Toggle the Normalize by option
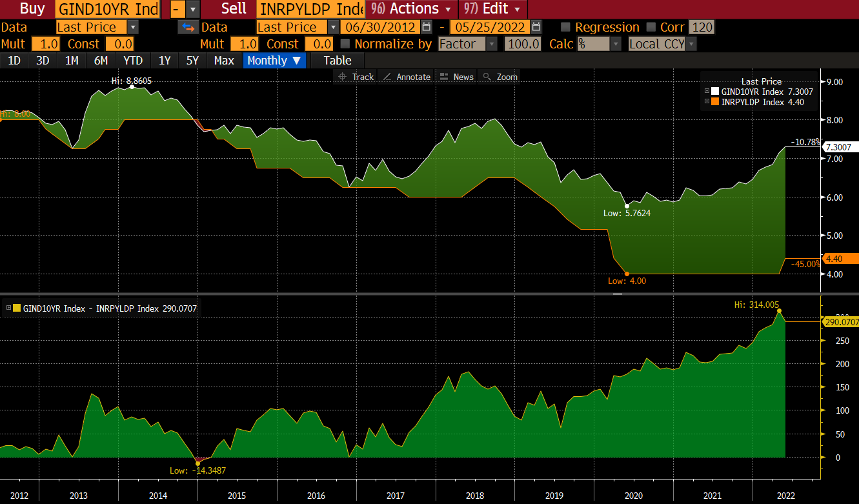The image size is (859, 504). [346, 44]
